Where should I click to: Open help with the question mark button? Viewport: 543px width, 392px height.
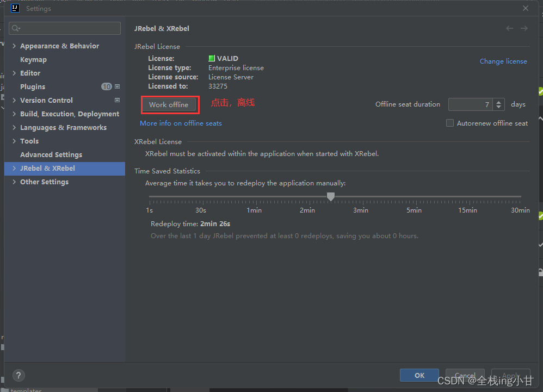(x=18, y=375)
